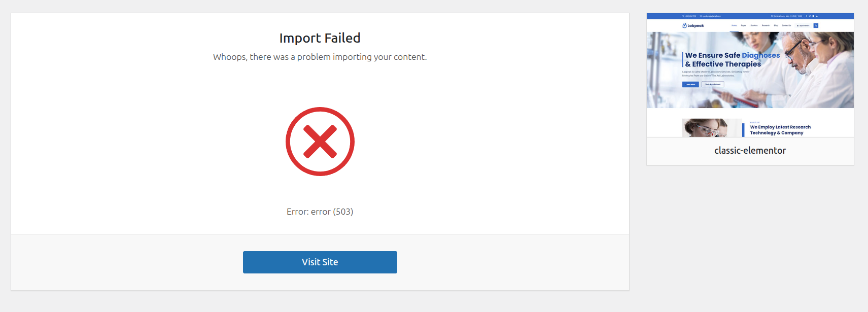This screenshot has height=312, width=868.
Task: Click the phone number in preview top bar
Action: tap(689, 16)
